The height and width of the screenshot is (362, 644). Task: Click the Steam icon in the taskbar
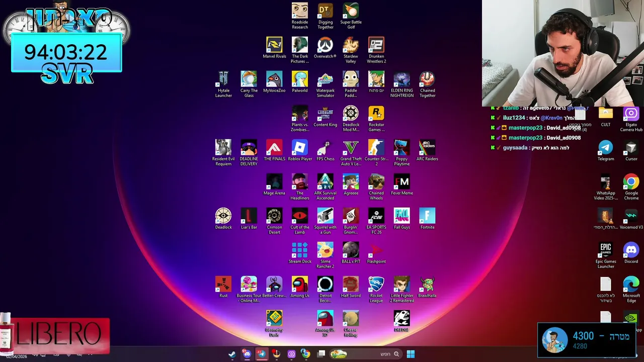pyautogui.click(x=232, y=354)
